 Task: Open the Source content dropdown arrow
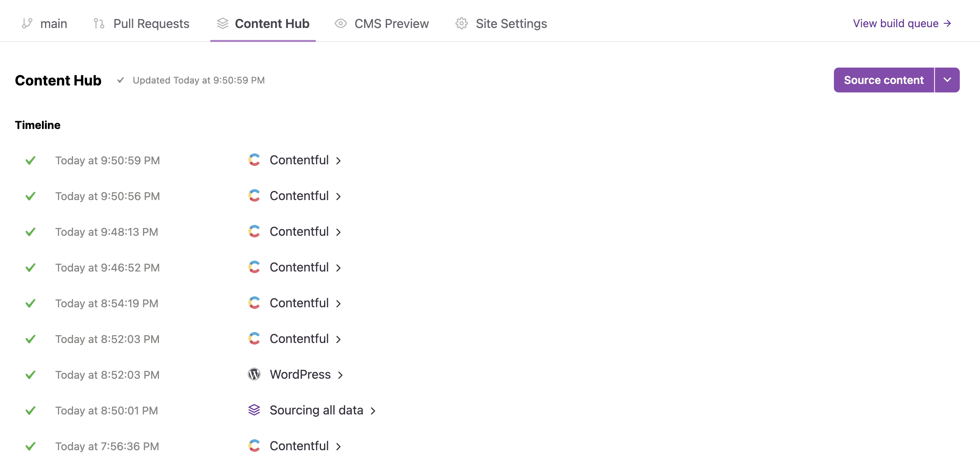pos(947,80)
